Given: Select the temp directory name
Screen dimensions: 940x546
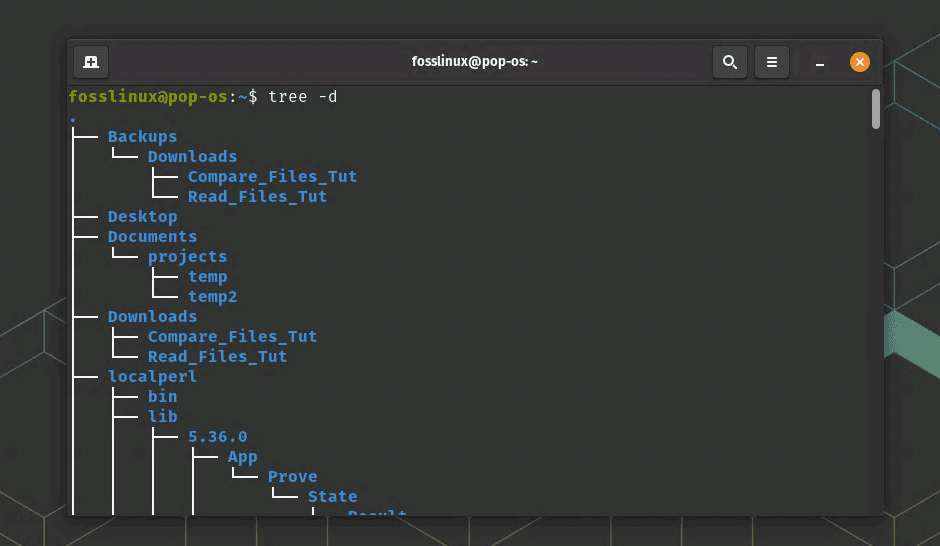Looking at the screenshot, I should [x=207, y=276].
